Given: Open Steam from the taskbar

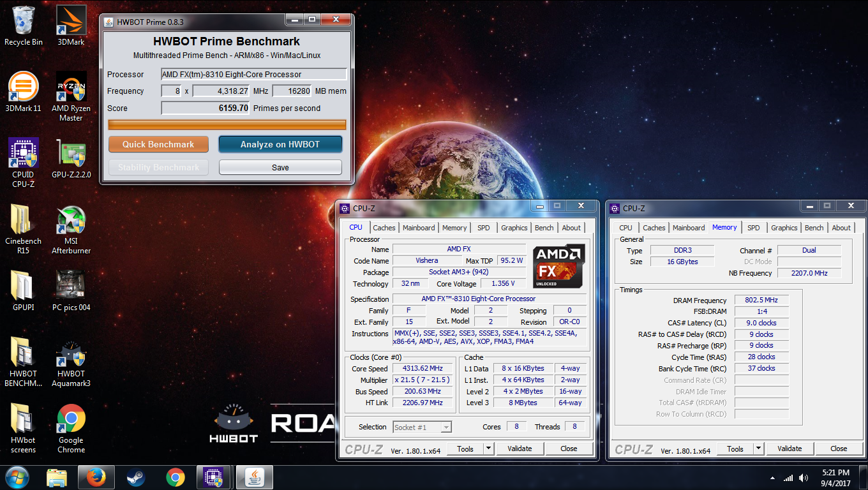Looking at the screenshot, I should tap(135, 477).
